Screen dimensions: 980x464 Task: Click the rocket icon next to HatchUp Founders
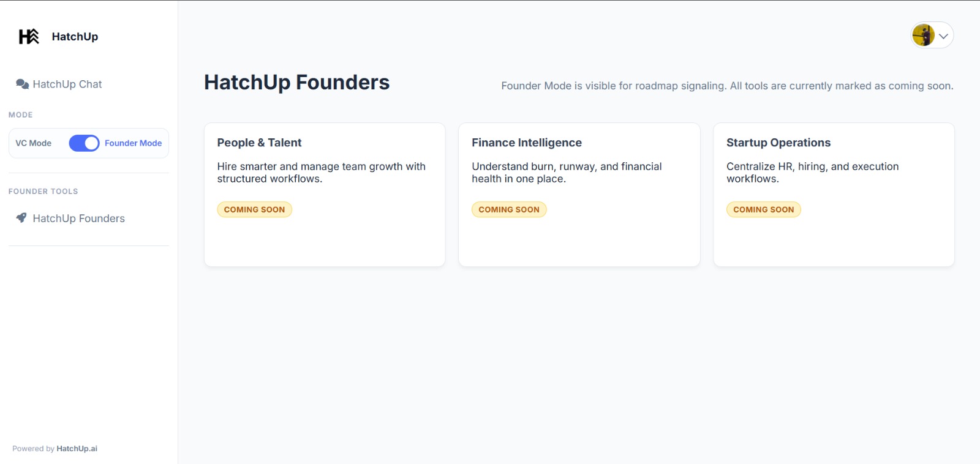20,217
